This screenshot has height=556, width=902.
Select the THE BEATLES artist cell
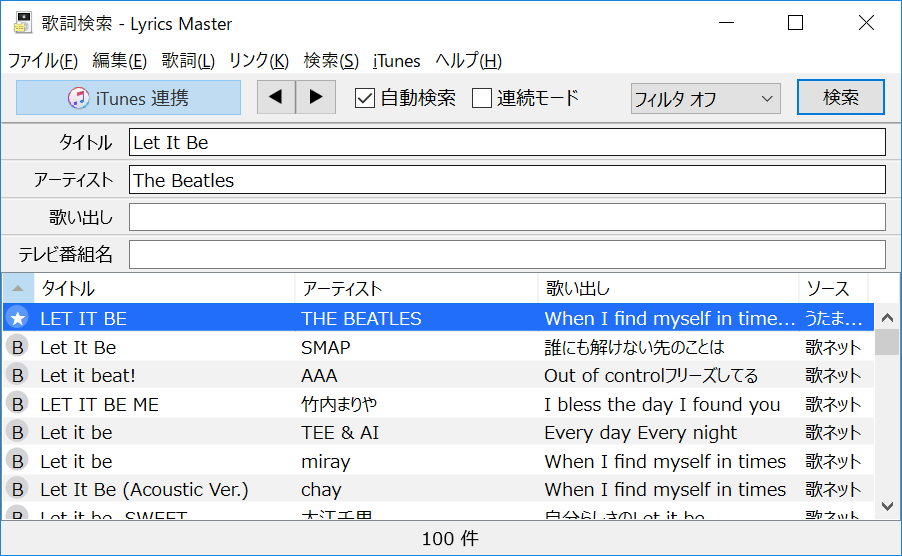(361, 319)
